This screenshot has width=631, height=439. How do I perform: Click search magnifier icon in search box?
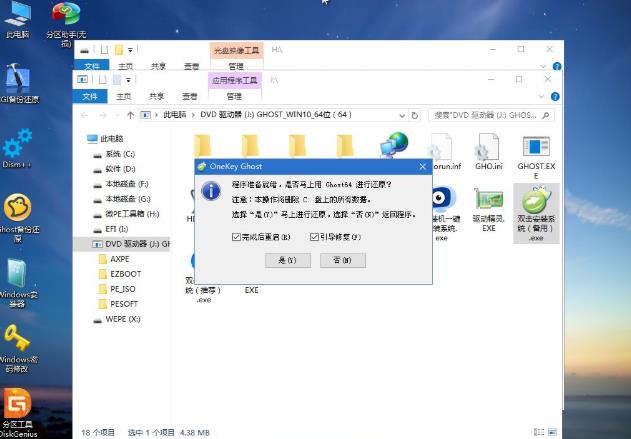545,115
